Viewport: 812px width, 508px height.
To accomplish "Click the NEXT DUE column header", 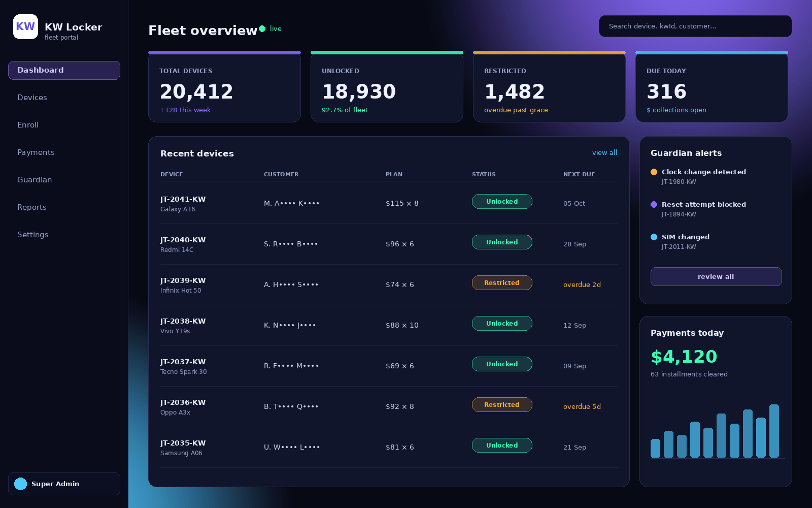I will [579, 174].
